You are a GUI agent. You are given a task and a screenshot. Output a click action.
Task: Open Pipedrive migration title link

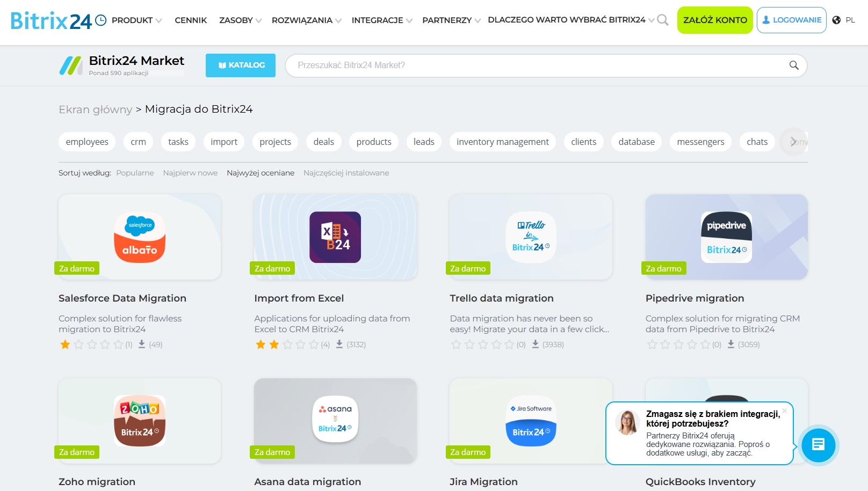tap(695, 298)
